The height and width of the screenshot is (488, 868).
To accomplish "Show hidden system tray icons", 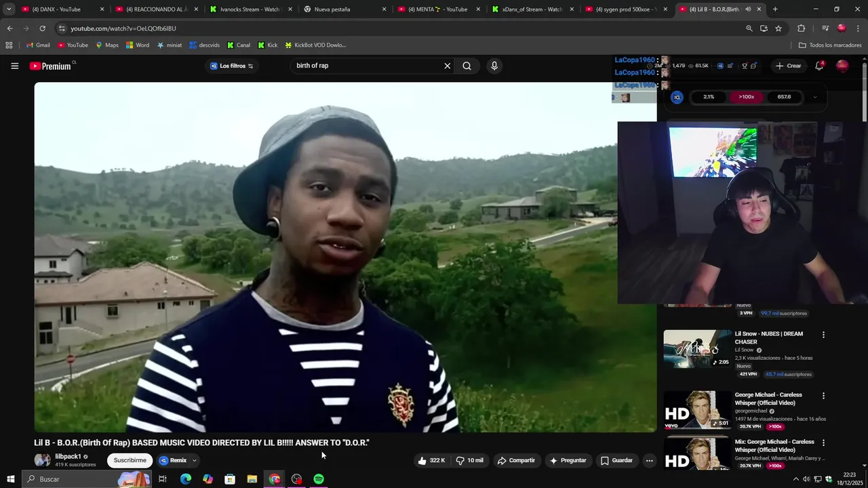I will 796,479.
